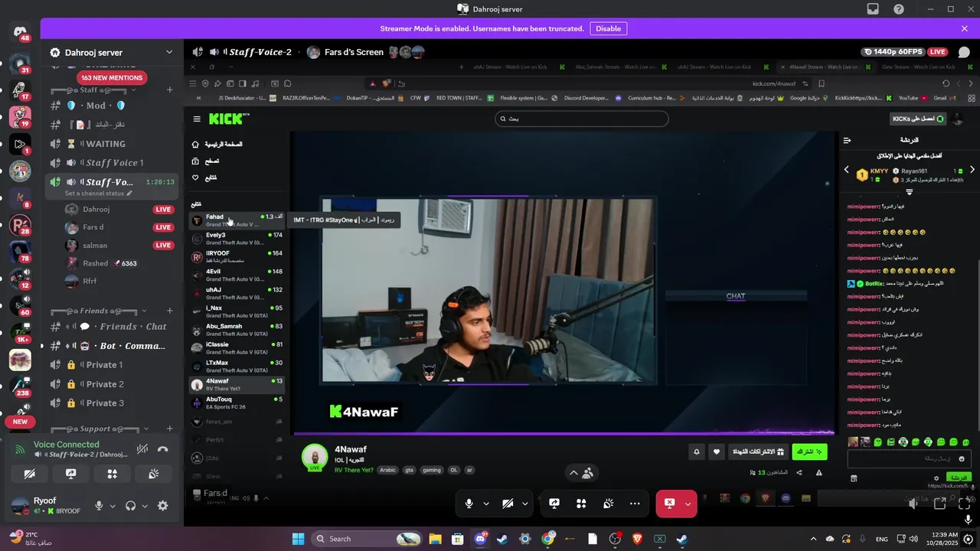Open Google Chrome from the Windows taskbar
The width and height of the screenshot is (980, 551).
click(x=547, y=539)
